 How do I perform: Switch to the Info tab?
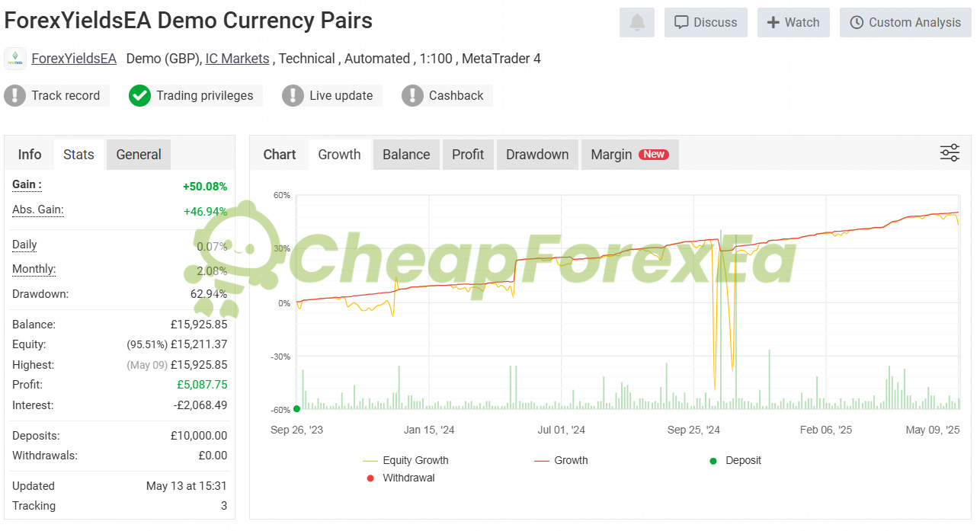30,155
